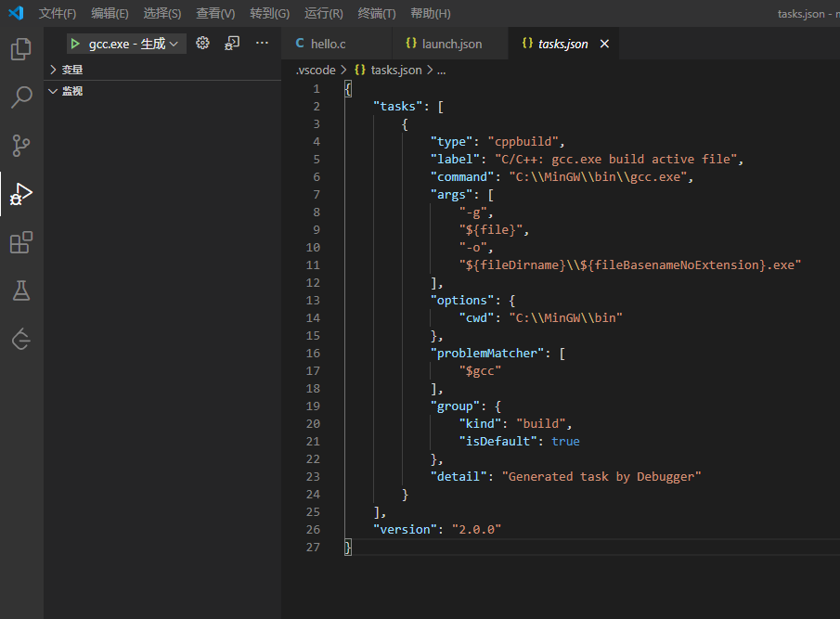Click the green Start Debugging play button
This screenshot has height=619, width=840.
click(75, 44)
